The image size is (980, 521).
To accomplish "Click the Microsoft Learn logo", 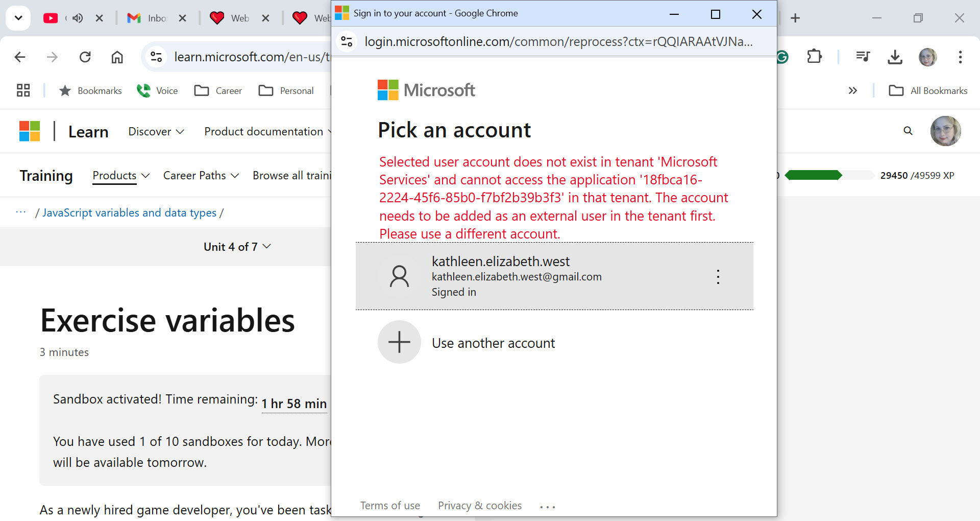I will pyautogui.click(x=30, y=131).
